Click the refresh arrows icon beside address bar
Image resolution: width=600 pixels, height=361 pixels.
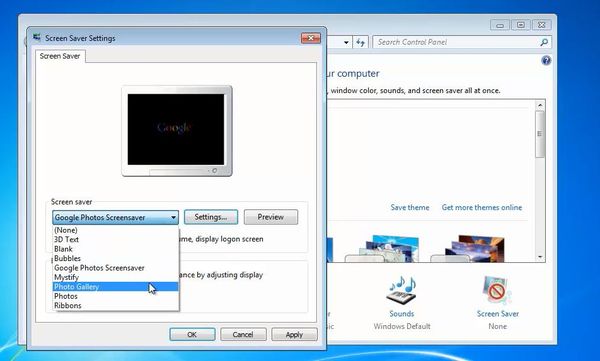click(x=360, y=42)
